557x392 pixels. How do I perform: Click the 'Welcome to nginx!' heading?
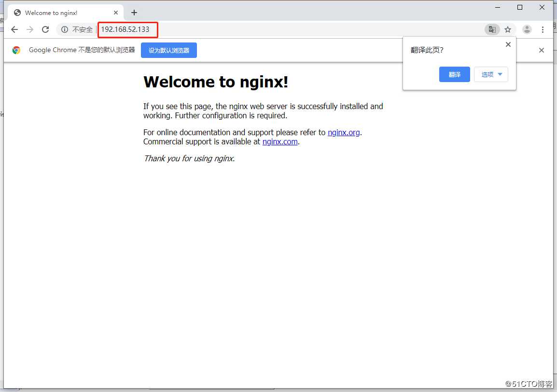216,82
